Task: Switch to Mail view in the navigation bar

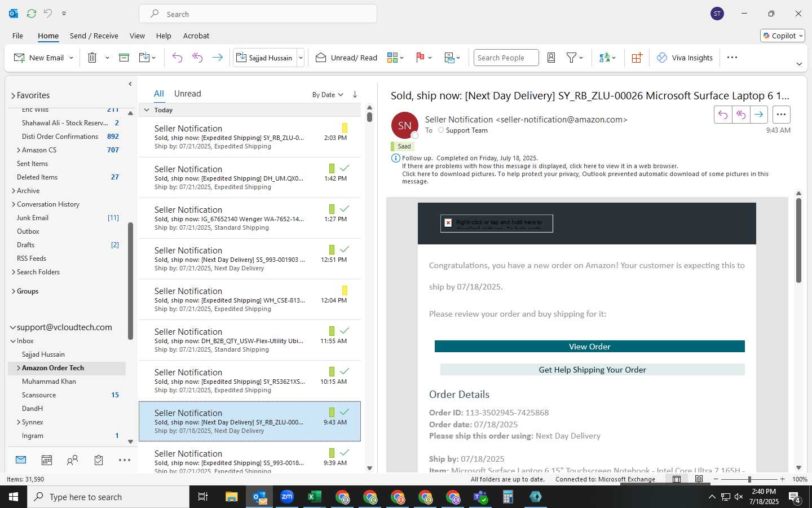Action: coord(21,460)
